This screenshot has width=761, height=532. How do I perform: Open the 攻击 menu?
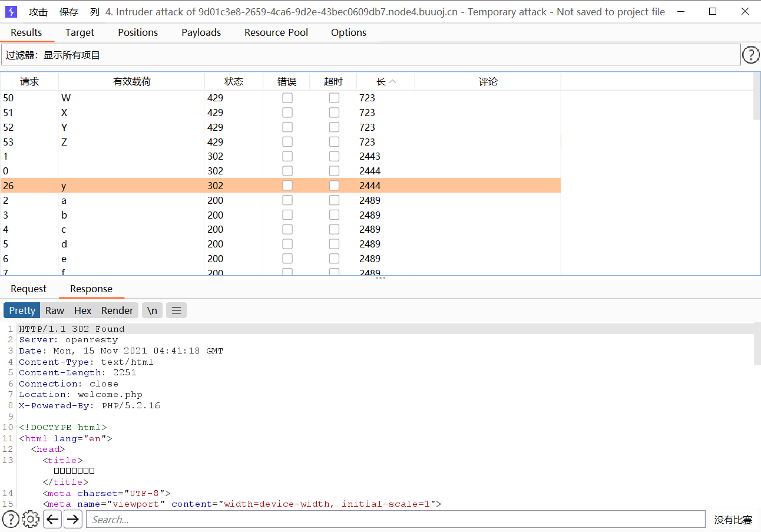click(38, 12)
